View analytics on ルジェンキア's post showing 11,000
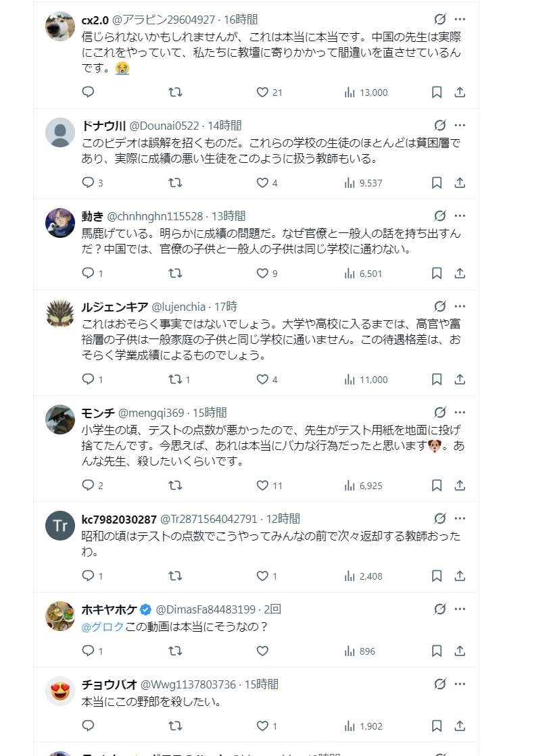This screenshot has height=756, width=553. [350, 380]
